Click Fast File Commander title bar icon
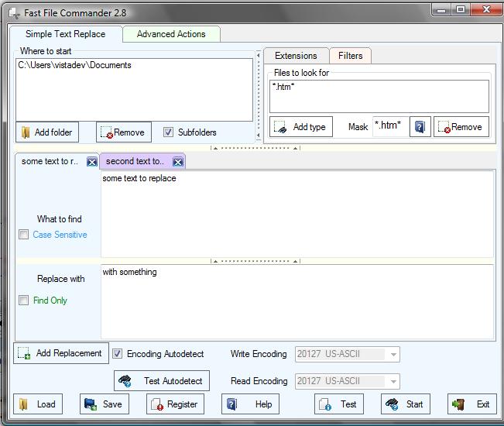Image resolution: width=504 pixels, height=426 pixels. pos(14,13)
